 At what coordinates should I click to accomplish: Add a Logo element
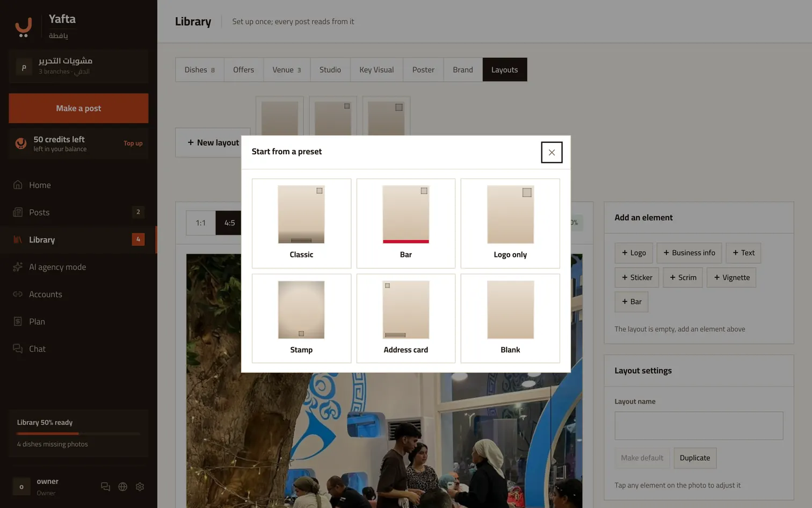click(x=634, y=253)
